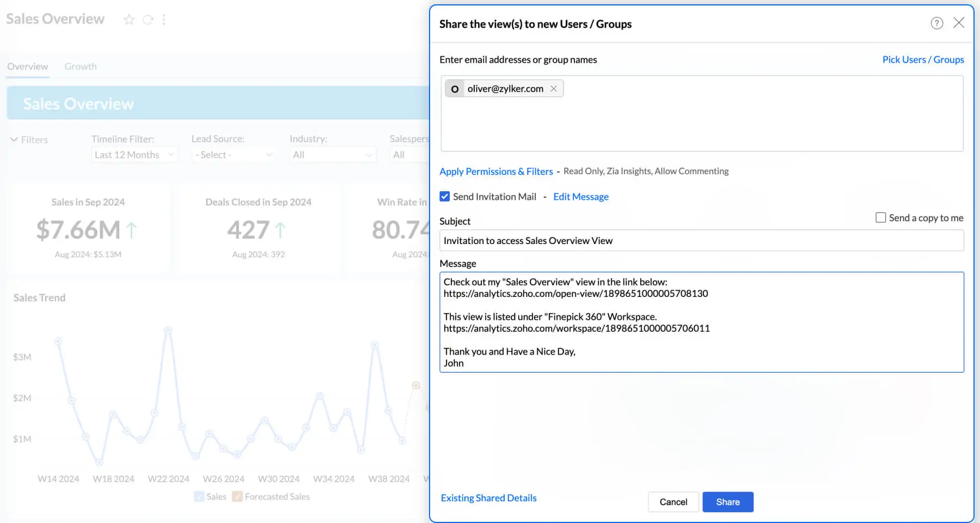Image resolution: width=980 pixels, height=523 pixels.
Task: Open the help question mark icon
Action: [936, 23]
